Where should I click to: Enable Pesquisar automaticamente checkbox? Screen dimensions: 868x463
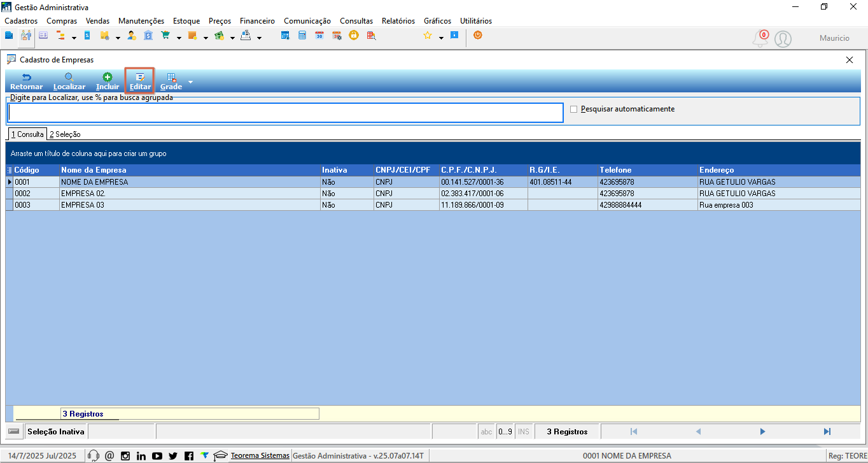tap(574, 109)
